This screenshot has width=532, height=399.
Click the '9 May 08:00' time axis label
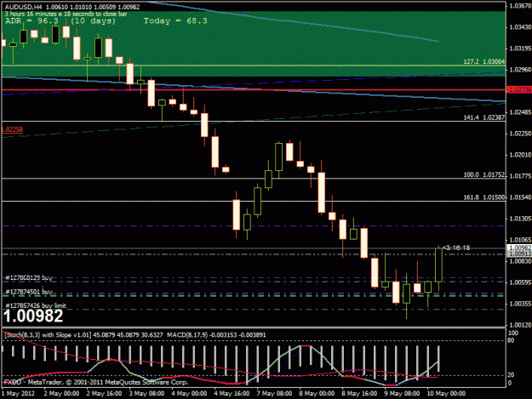click(x=402, y=394)
